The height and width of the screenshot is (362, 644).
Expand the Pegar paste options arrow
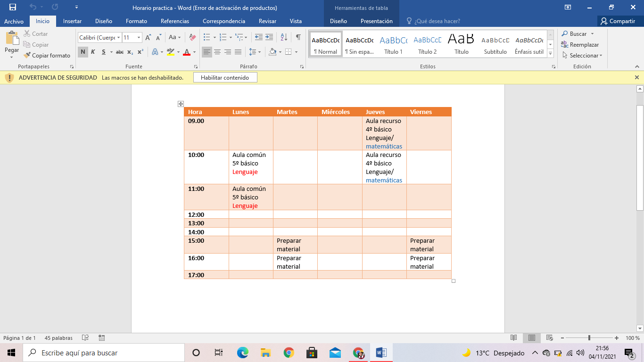click(x=12, y=57)
